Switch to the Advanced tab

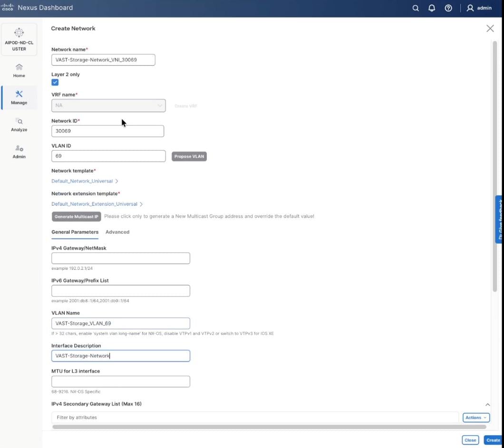[117, 232]
